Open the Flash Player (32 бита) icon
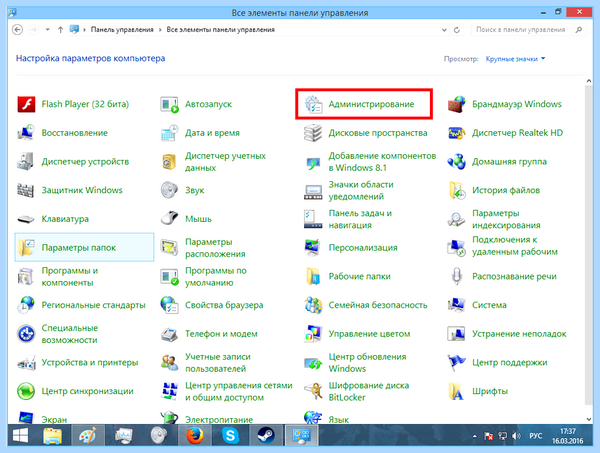 click(x=26, y=104)
